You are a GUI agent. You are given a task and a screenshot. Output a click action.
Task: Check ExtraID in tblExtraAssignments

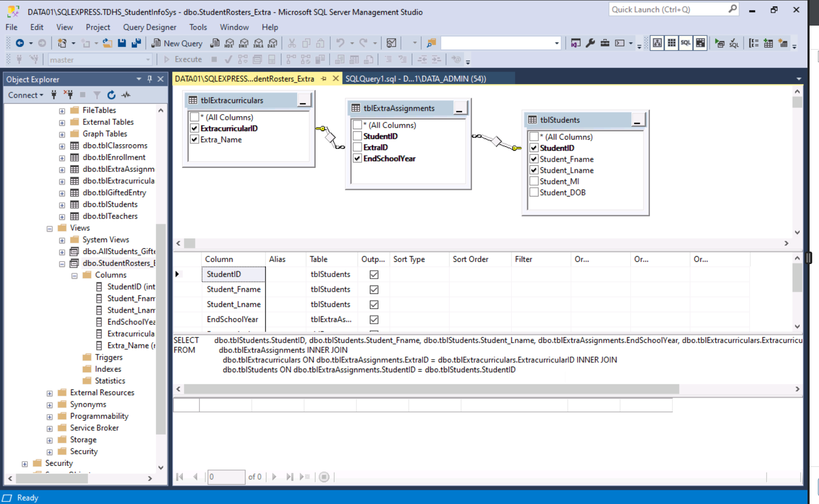(x=357, y=147)
